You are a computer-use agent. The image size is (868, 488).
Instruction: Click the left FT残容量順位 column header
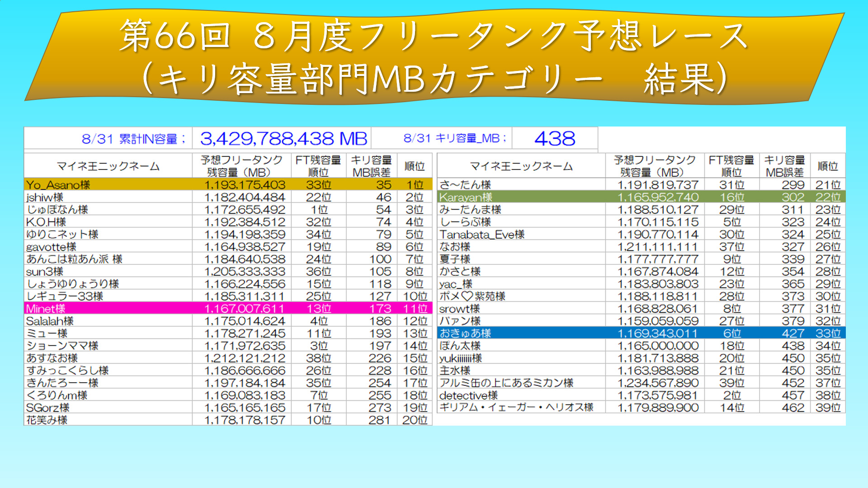pyautogui.click(x=318, y=166)
